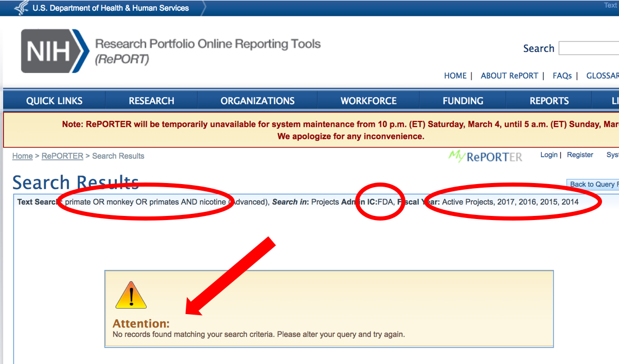Click the 'Search in: Projects' criteria text
Viewport: 619px width, 364px height.
(306, 202)
